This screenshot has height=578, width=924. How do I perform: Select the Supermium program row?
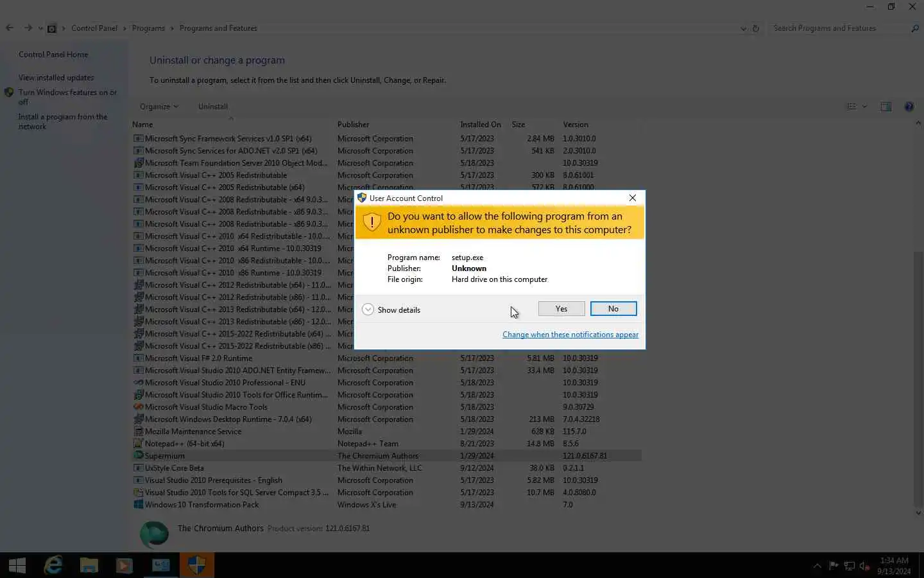click(386, 456)
